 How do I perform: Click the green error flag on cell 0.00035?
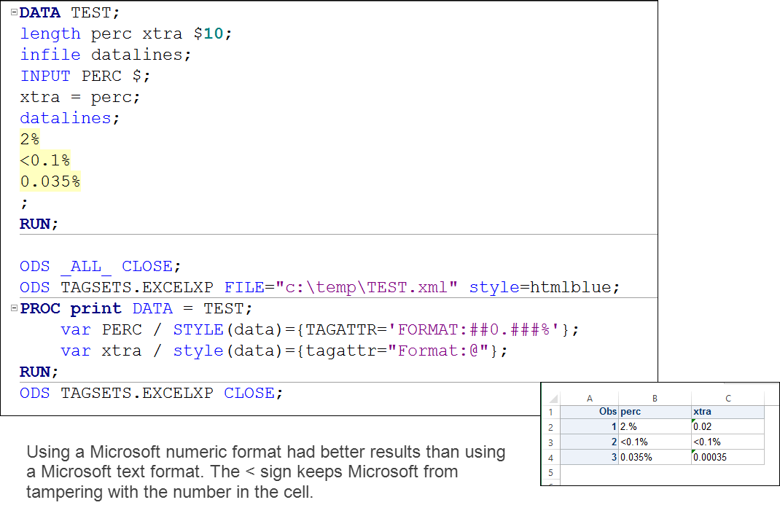693,452
